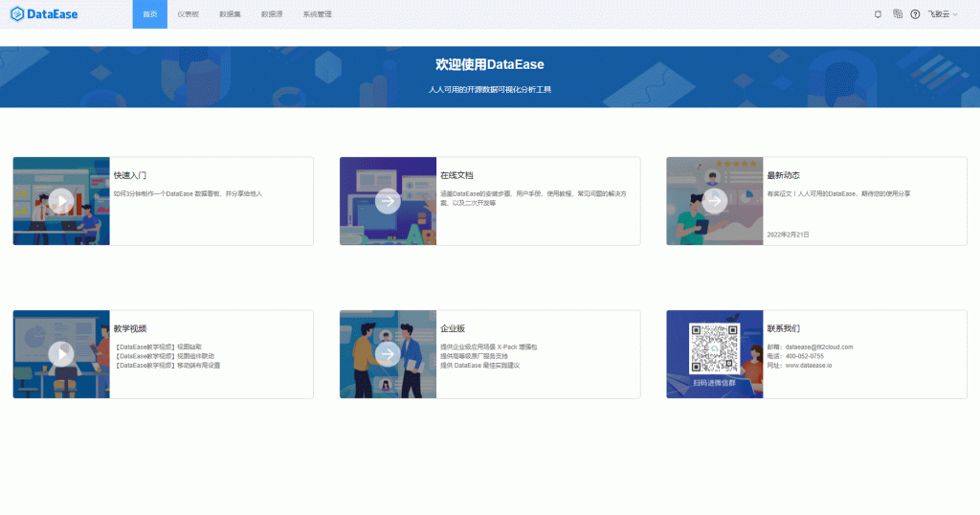Screen dimensions: 980x515
Task: Open the 仪表板 menu tab
Action: [x=188, y=13]
